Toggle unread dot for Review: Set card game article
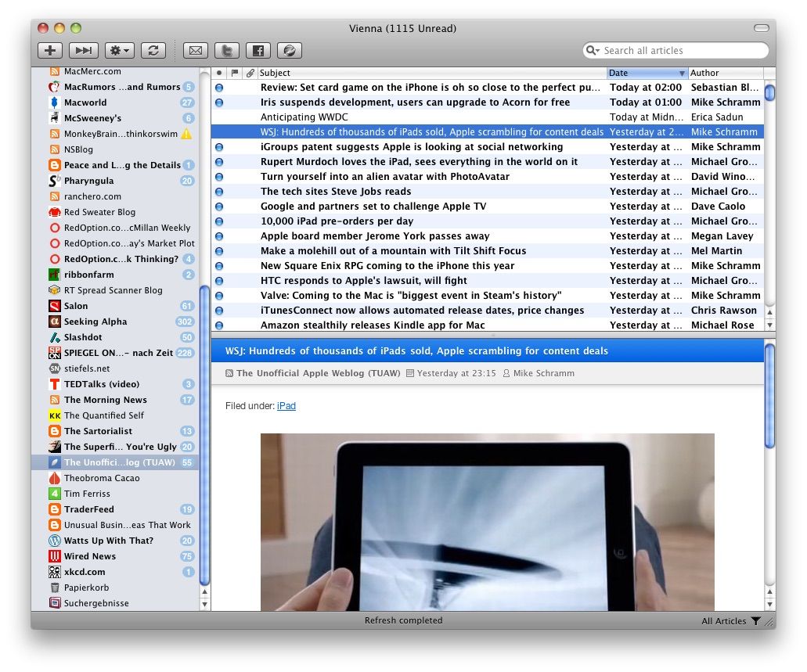Viewport: 807px width, 672px height. tap(219, 88)
